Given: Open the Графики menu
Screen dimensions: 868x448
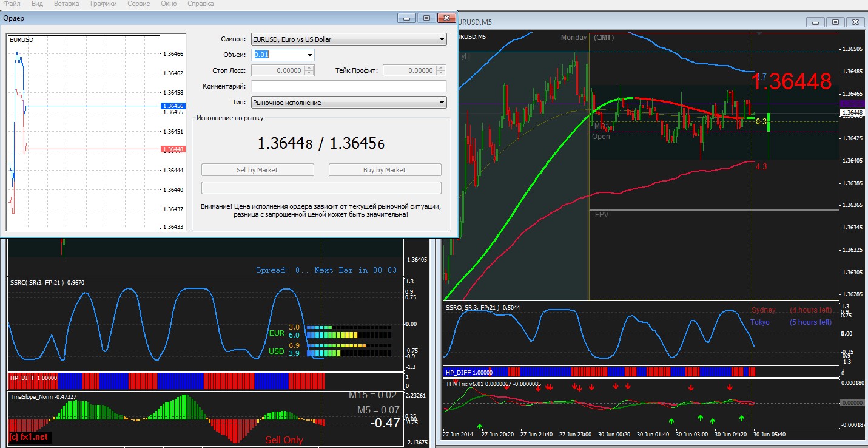Looking at the screenshot, I should click(104, 4).
